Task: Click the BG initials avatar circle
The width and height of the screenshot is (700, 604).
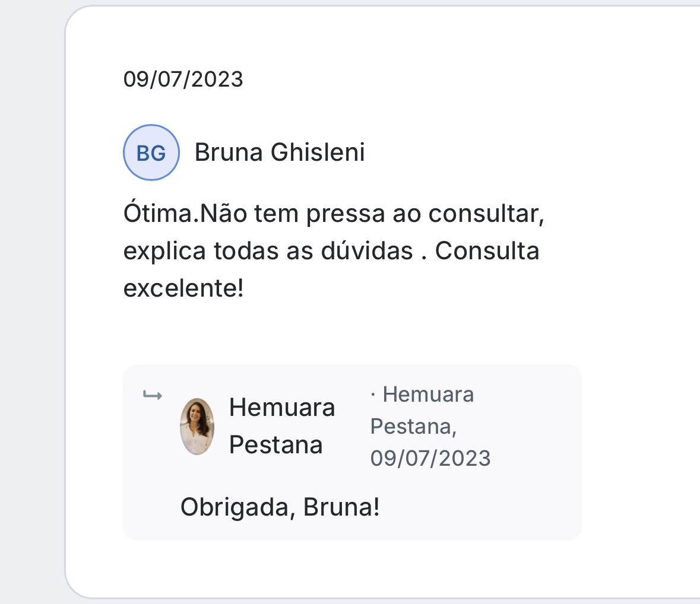Action: click(151, 152)
